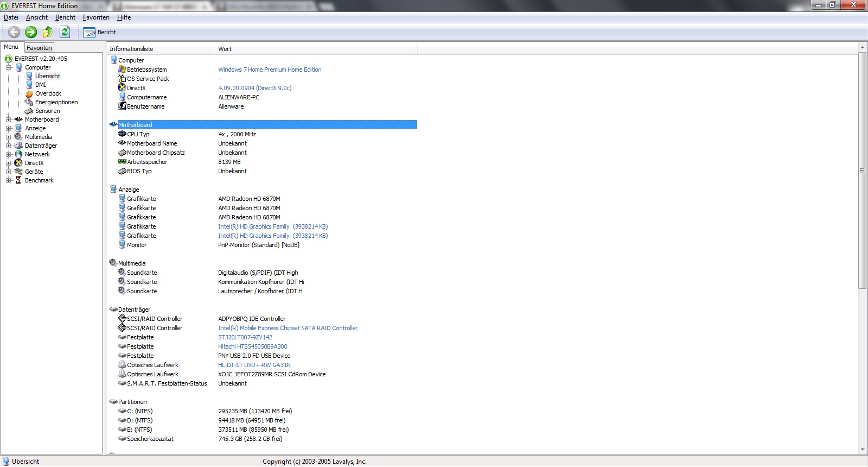The image size is (868, 467).
Task: Open the ST320LT007-9ZV142 disk link
Action: pyautogui.click(x=245, y=337)
